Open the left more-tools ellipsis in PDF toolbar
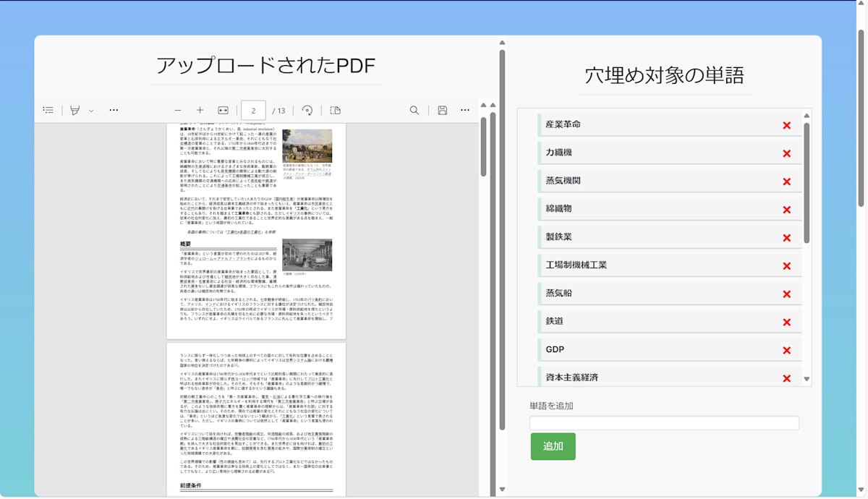This screenshot has height=499, width=868. tap(114, 110)
